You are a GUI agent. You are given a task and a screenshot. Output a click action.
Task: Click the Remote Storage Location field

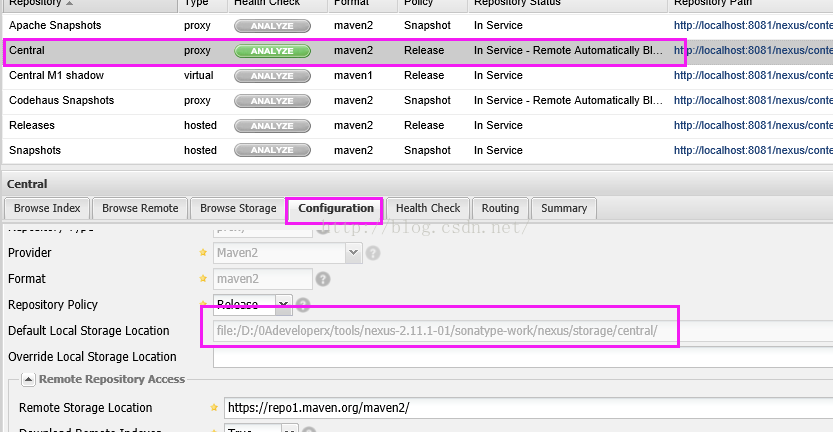coord(529,408)
